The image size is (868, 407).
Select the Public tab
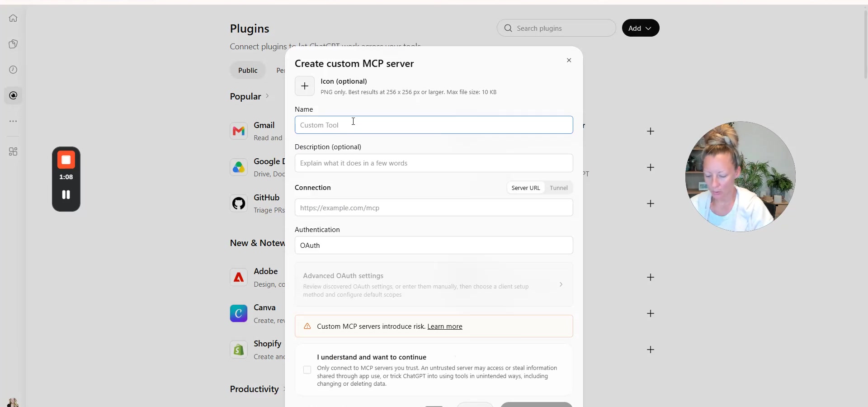tap(248, 70)
